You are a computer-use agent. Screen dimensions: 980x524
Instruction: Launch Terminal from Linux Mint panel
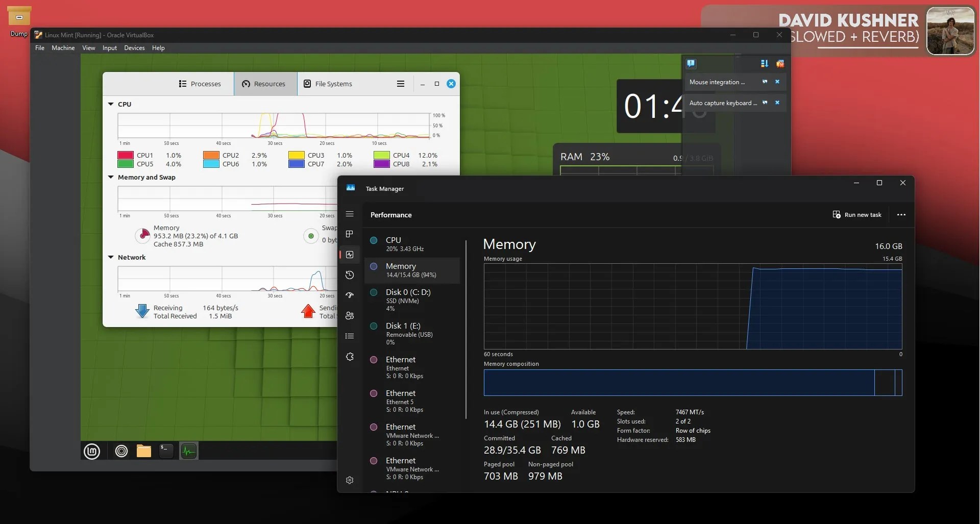tap(166, 451)
